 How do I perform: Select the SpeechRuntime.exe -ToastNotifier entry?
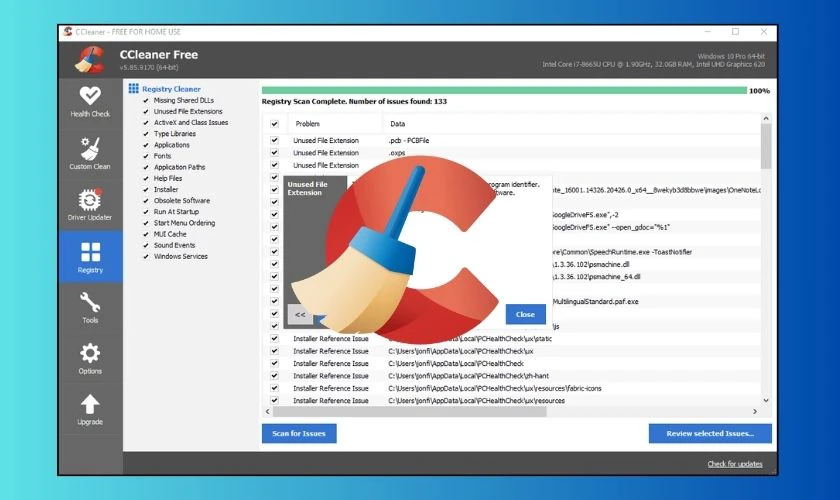point(622,252)
